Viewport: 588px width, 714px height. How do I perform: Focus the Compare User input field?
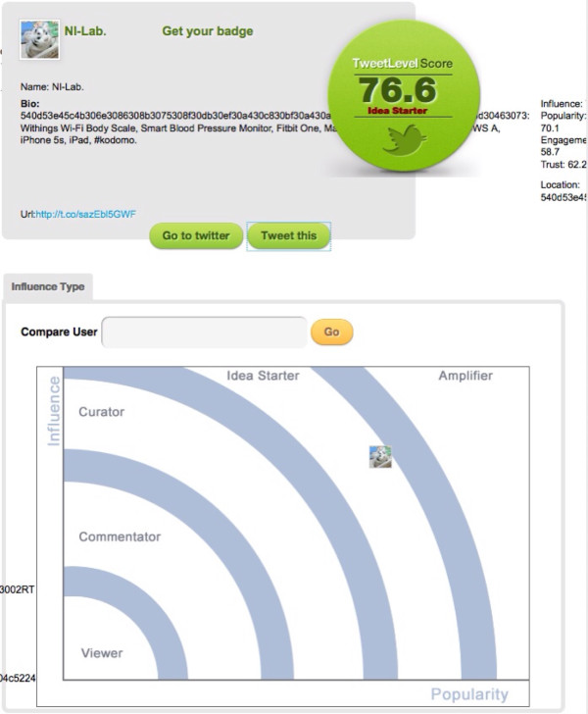click(205, 331)
